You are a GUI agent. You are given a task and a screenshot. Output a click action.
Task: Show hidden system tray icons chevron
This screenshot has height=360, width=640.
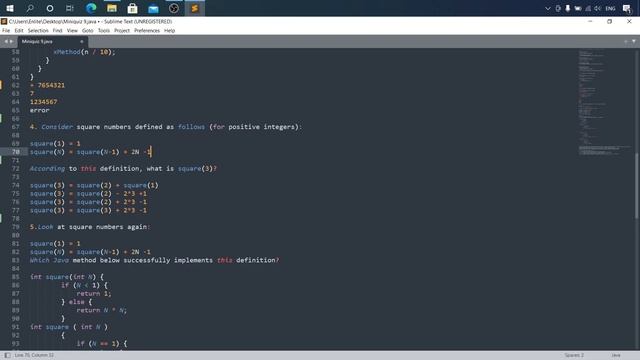pyautogui.click(x=548, y=8)
